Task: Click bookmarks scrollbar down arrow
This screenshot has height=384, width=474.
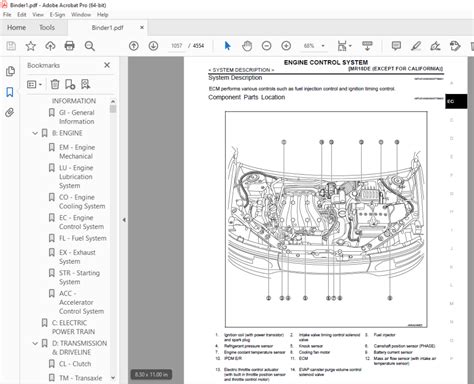Action: 113,378
